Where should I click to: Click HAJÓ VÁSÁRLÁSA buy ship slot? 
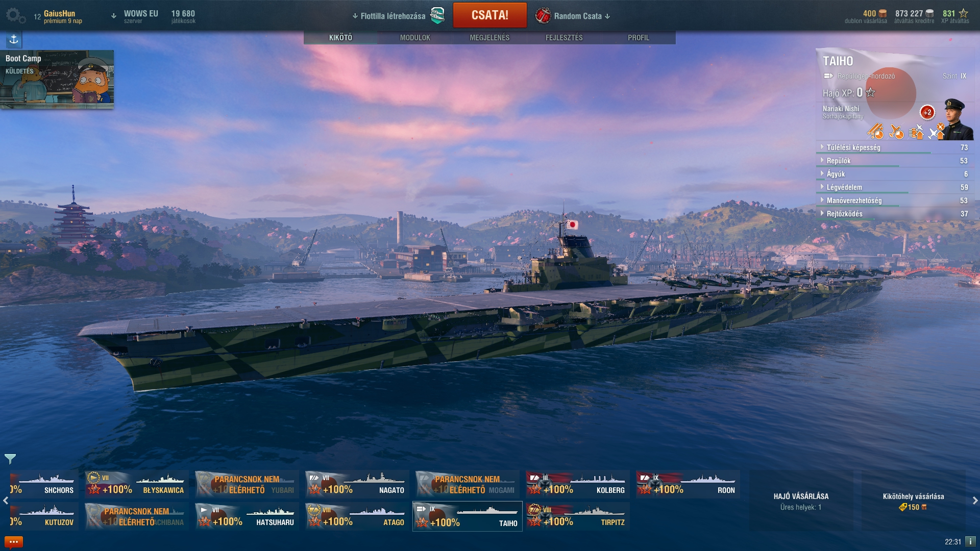coord(801,501)
